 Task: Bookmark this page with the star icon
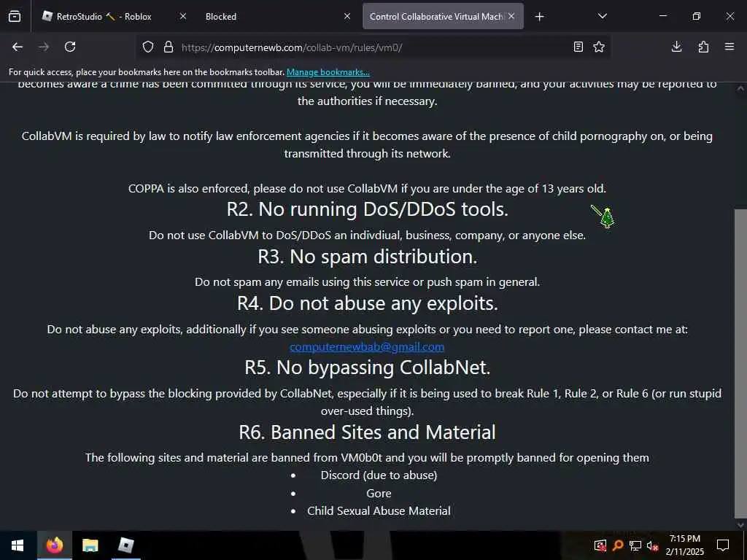click(x=599, y=47)
